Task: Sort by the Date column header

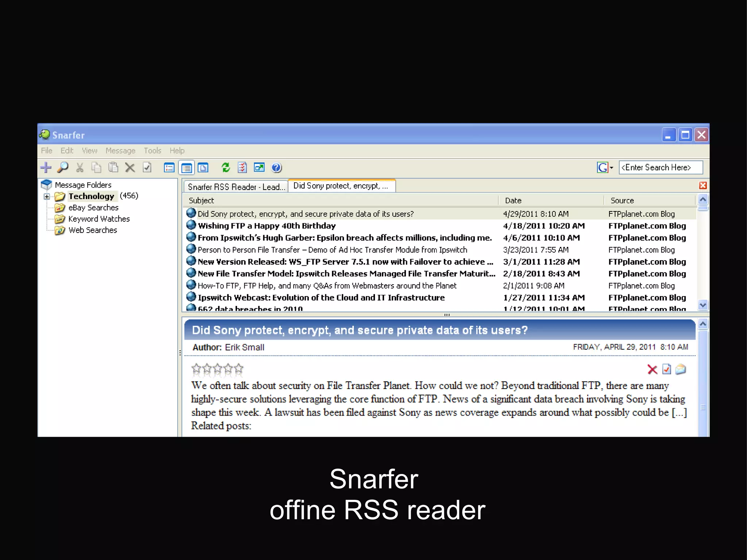Action: click(551, 201)
